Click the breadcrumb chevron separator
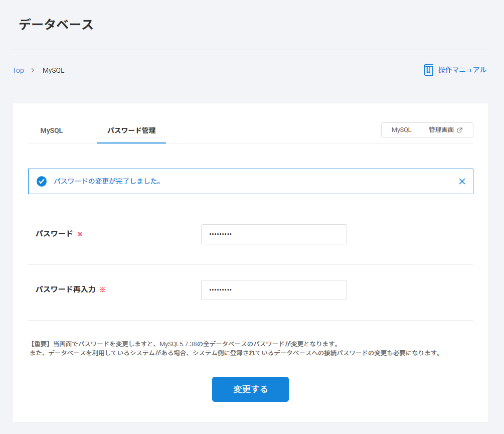Screen dimensions: 504x434 33,70
